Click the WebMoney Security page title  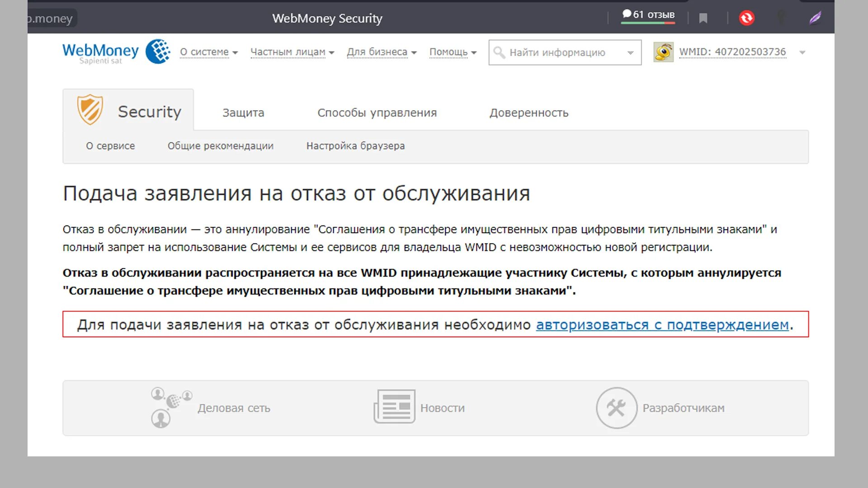pos(327,18)
